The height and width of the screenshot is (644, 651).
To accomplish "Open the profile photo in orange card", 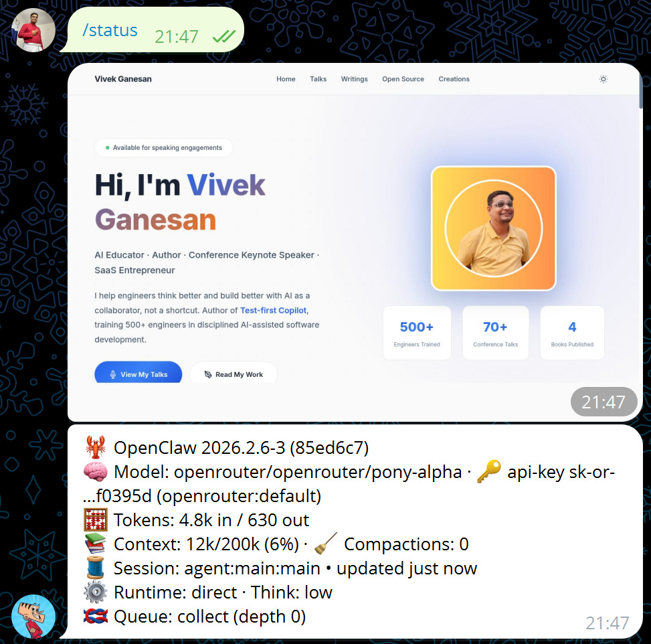I will coord(494,228).
